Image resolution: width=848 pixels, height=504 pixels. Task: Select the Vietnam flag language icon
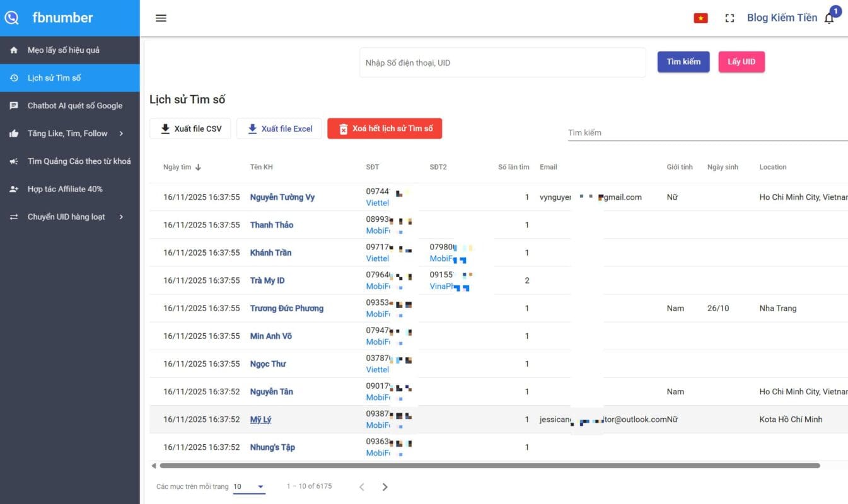[x=700, y=18]
